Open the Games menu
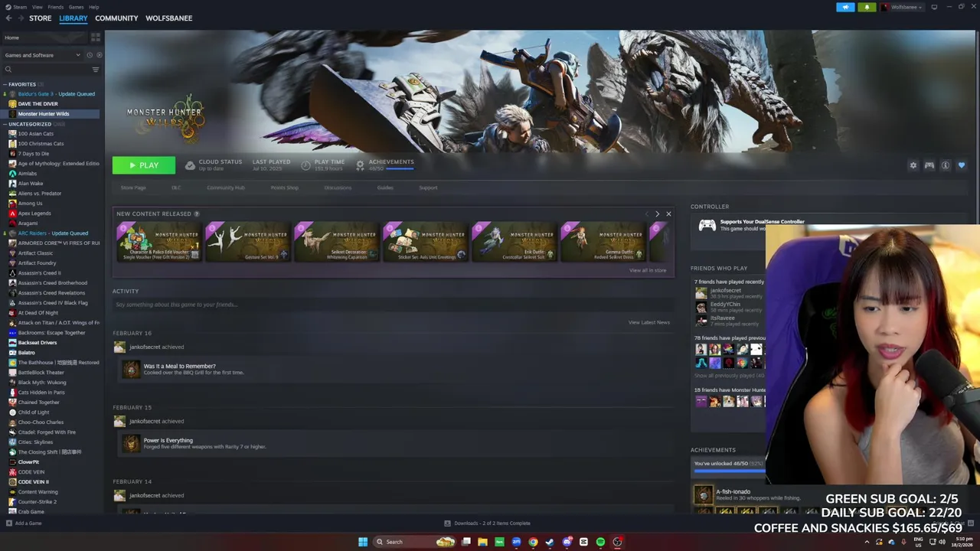The width and height of the screenshot is (980, 551). coord(76,7)
